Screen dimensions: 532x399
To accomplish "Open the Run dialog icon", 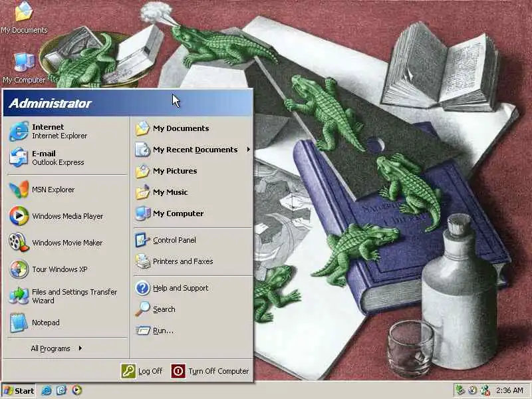I will click(x=142, y=331).
